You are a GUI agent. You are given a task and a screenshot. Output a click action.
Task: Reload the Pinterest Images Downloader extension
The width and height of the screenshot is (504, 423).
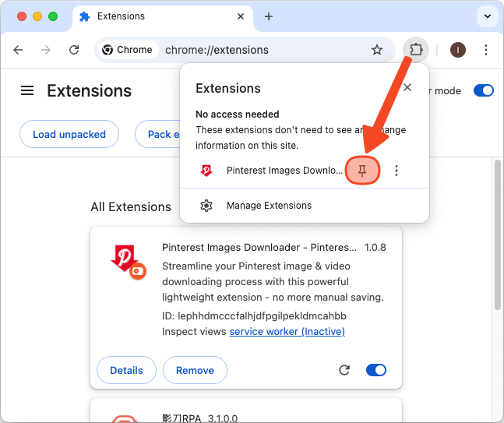[344, 370]
